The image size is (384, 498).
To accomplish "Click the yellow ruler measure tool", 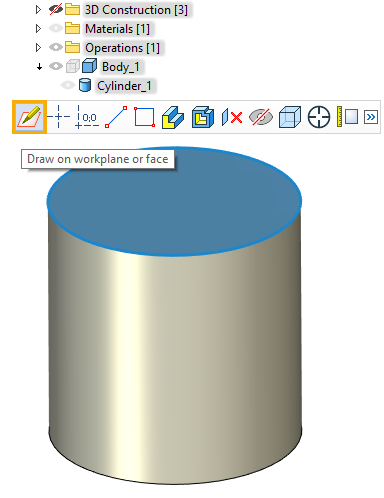I will 347,117.
